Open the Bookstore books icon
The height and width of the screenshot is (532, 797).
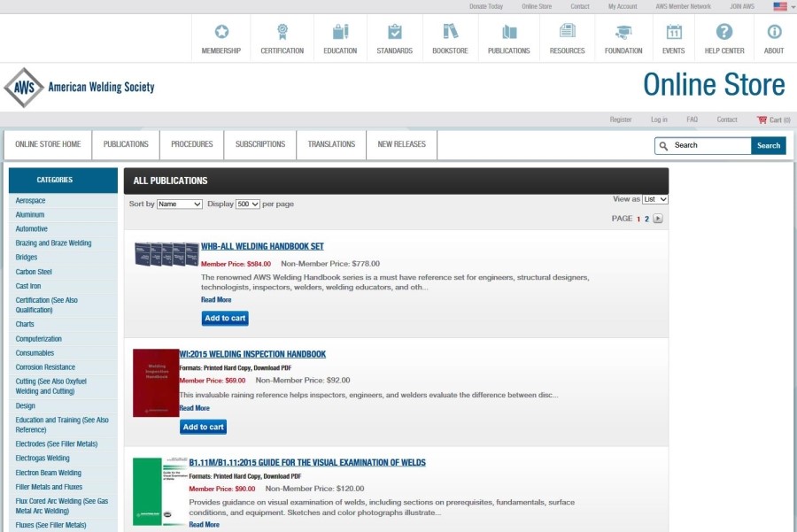[x=450, y=32]
